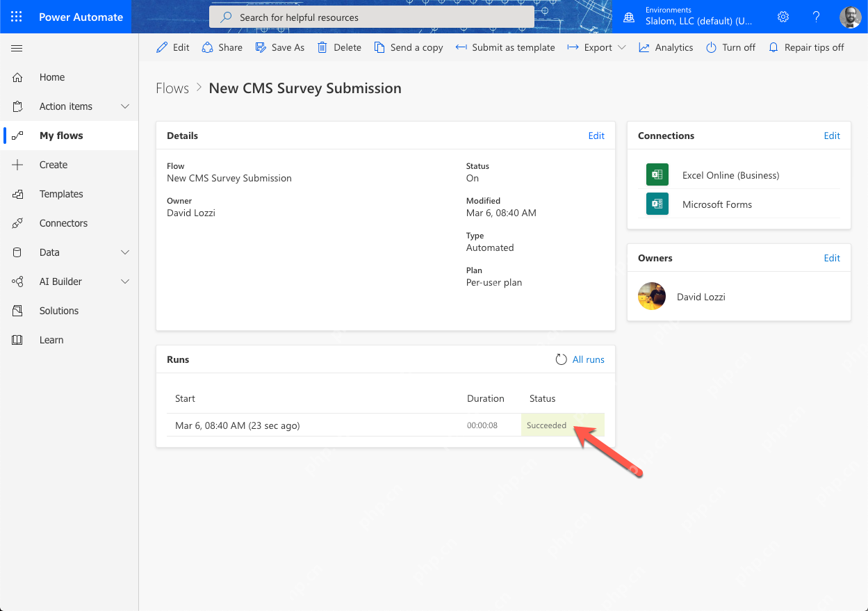Screen dimensions: 868x611
Task: Click the My flows icon
Action: click(17, 136)
